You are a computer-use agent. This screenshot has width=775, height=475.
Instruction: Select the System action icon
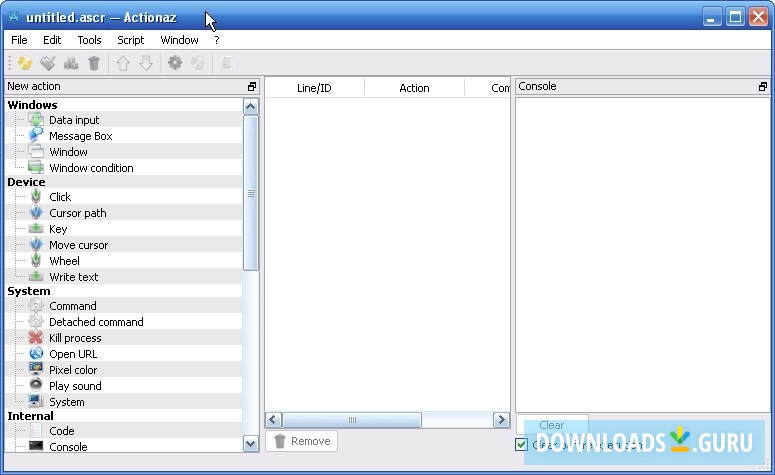click(x=36, y=401)
